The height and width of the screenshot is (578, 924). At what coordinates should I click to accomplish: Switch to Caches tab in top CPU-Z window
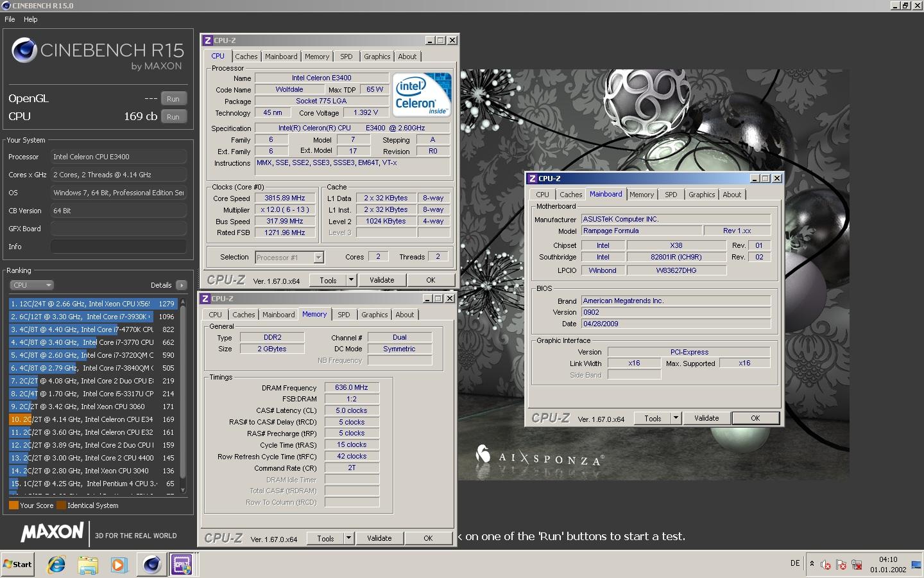pos(246,57)
